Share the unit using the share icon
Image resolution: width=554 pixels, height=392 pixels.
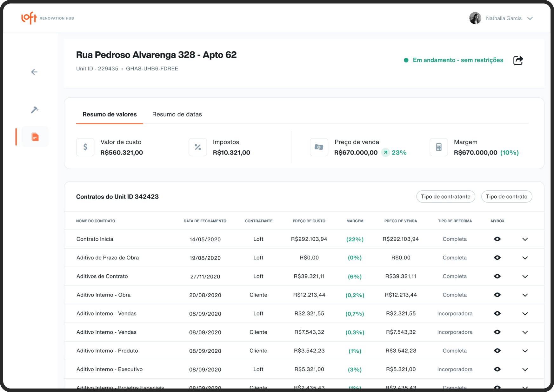[x=518, y=60]
